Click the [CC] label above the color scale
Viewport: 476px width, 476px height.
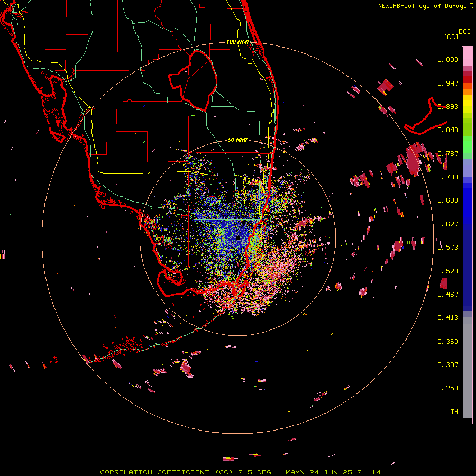[x=451, y=36]
